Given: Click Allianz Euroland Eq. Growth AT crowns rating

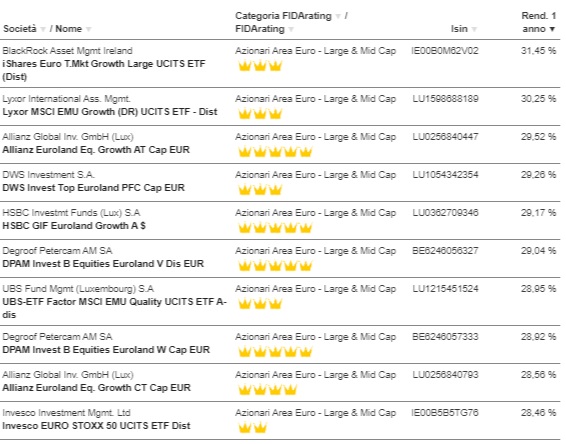Looking at the screenshot, I should click(x=275, y=152).
